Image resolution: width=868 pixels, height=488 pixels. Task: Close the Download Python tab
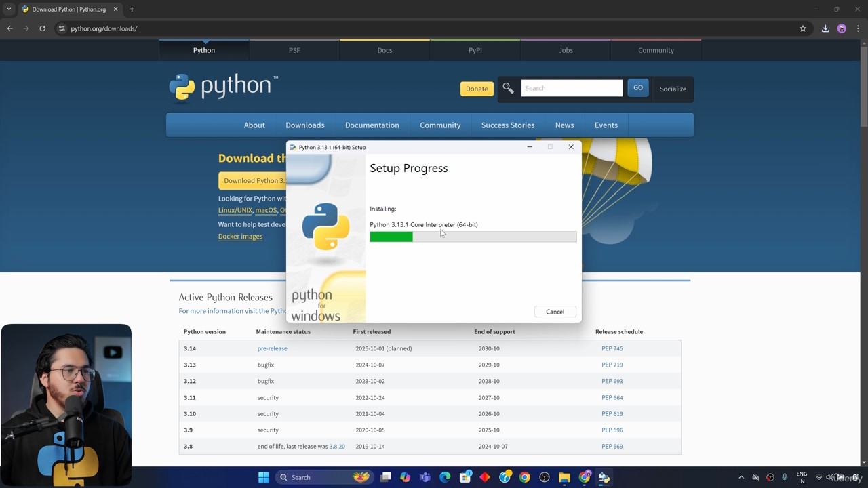tap(115, 9)
